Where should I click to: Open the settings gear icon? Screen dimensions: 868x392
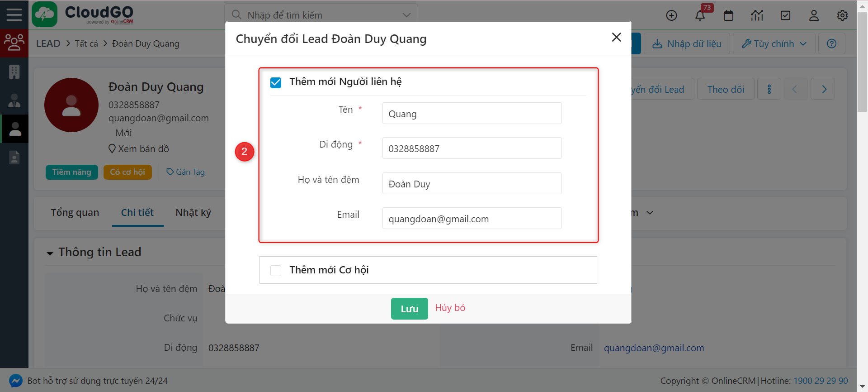coord(842,16)
